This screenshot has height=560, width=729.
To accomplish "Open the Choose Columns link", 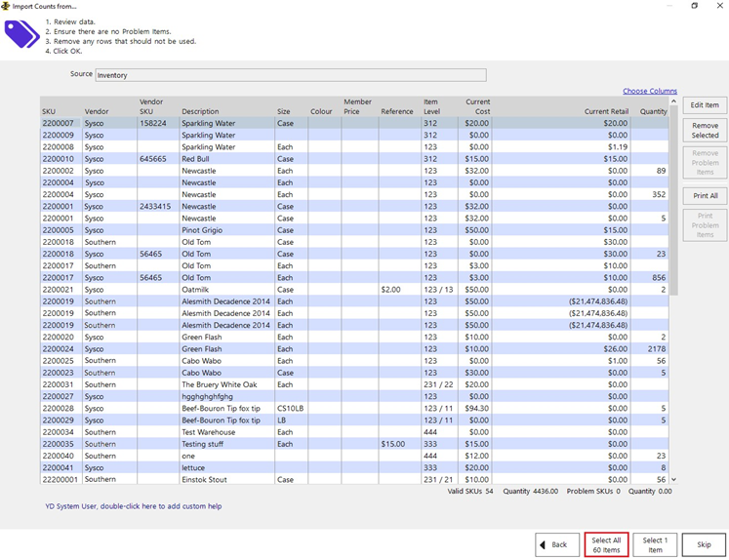I will [649, 91].
